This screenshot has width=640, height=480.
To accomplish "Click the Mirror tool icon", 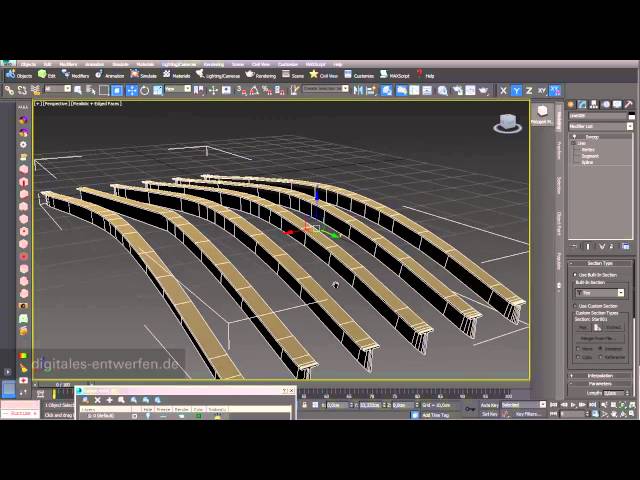I will point(358,90).
